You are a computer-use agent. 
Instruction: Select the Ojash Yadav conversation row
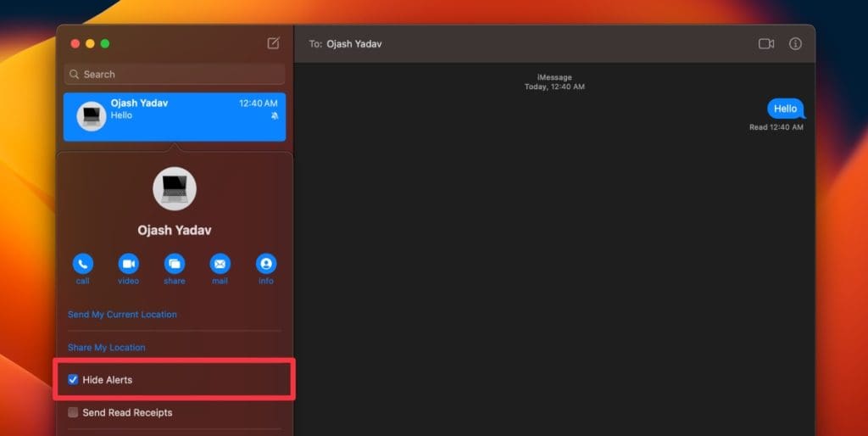(x=175, y=116)
